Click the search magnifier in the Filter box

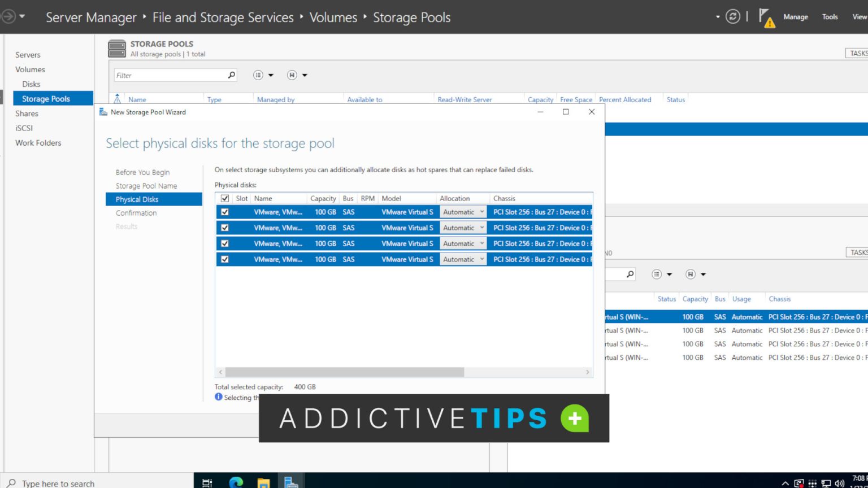coord(231,75)
